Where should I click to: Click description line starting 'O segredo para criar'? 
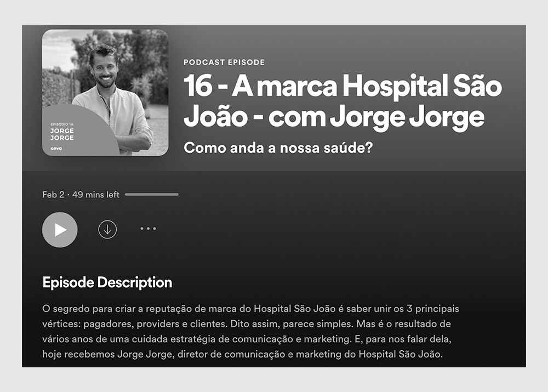click(x=250, y=309)
